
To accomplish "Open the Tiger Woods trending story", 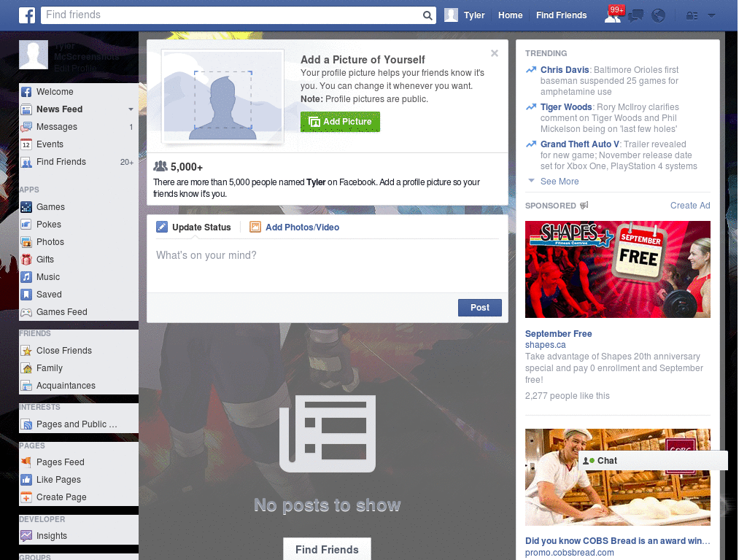I will tap(565, 107).
